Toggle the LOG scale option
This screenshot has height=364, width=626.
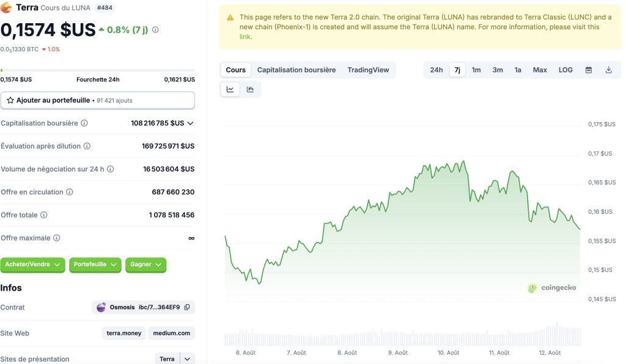coord(565,70)
